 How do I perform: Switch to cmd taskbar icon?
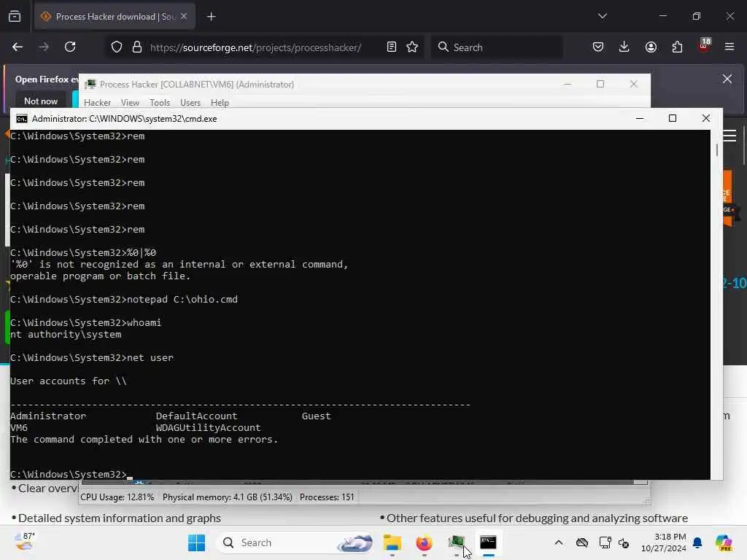(488, 542)
